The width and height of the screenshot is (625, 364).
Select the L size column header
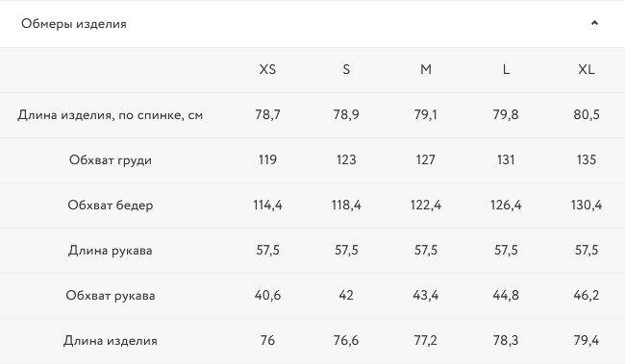click(506, 70)
